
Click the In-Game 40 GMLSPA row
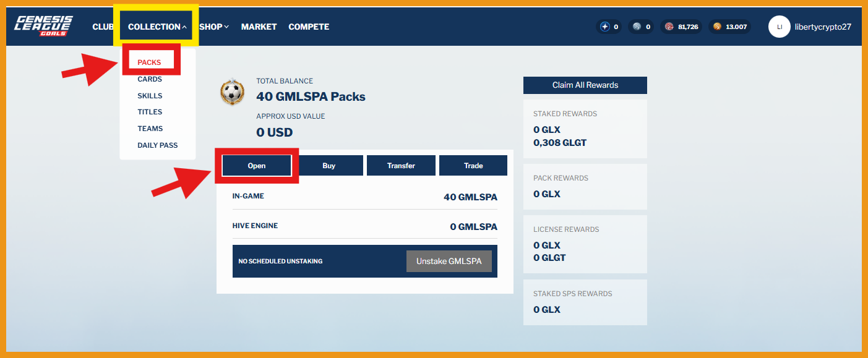coord(365,197)
